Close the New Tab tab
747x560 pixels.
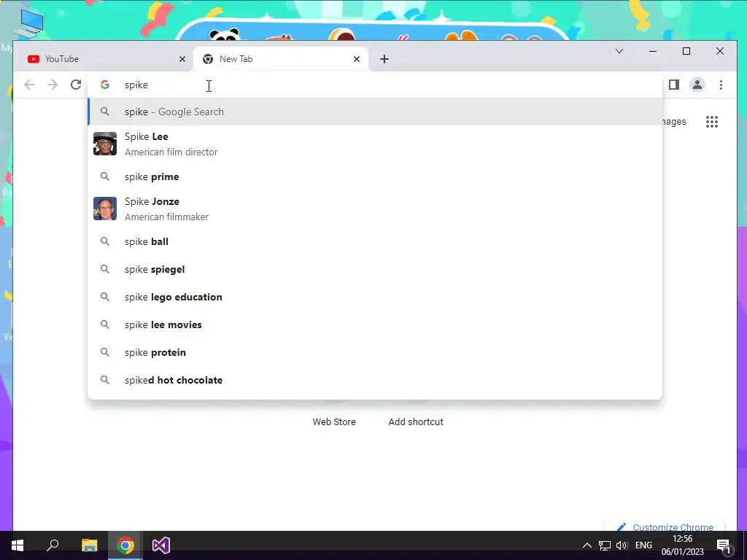tap(356, 59)
